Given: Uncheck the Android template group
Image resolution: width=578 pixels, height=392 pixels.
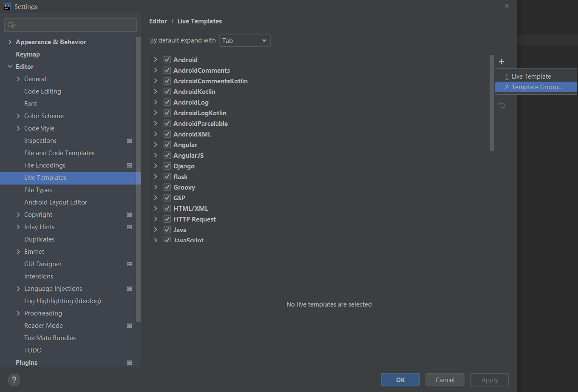Looking at the screenshot, I should coord(167,60).
